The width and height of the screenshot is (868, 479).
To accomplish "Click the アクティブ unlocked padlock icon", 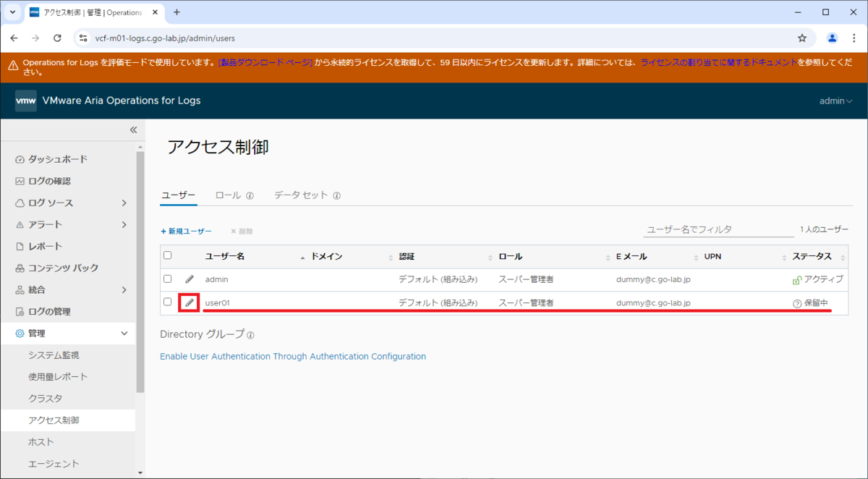I will point(797,279).
